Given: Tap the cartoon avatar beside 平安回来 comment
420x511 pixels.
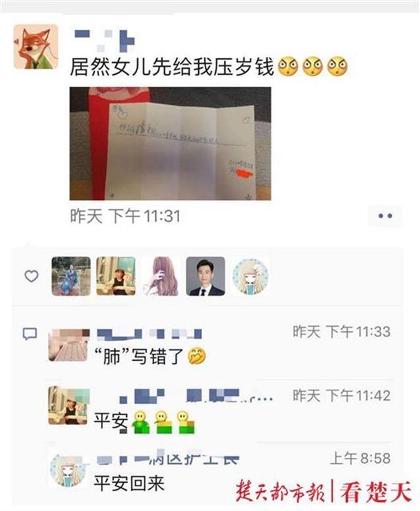Looking at the screenshot, I should 68,469.
